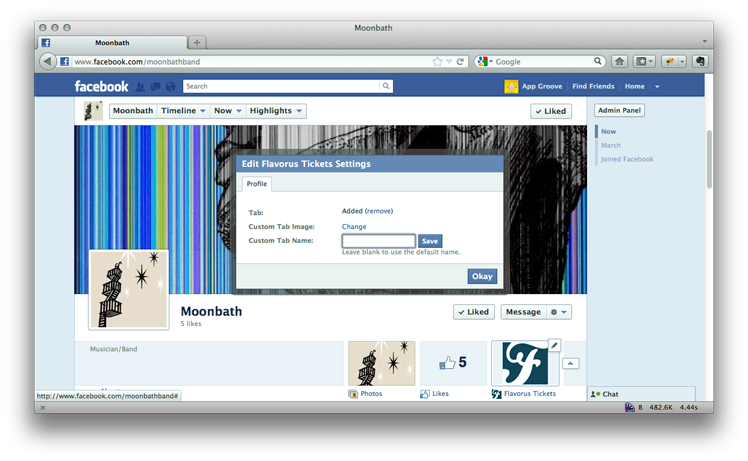The width and height of the screenshot is (748, 461).
Task: Go to Home in Facebook header
Action: (x=634, y=86)
